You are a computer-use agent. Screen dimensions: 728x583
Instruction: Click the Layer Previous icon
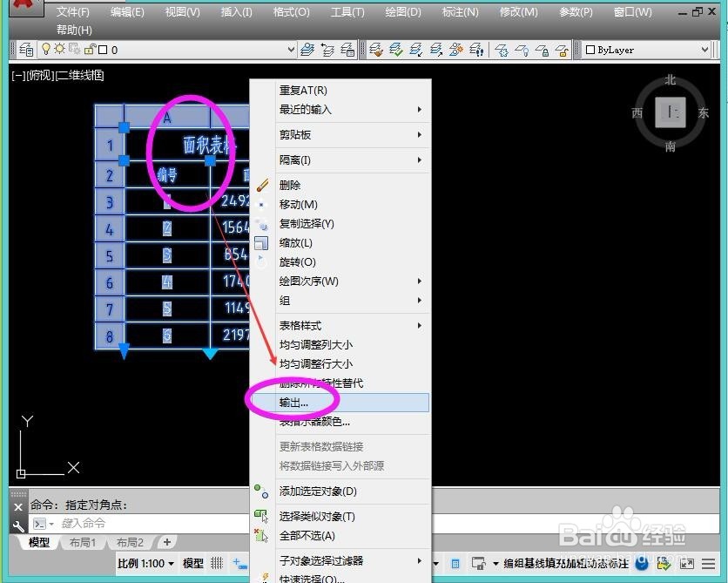pyautogui.click(x=327, y=50)
